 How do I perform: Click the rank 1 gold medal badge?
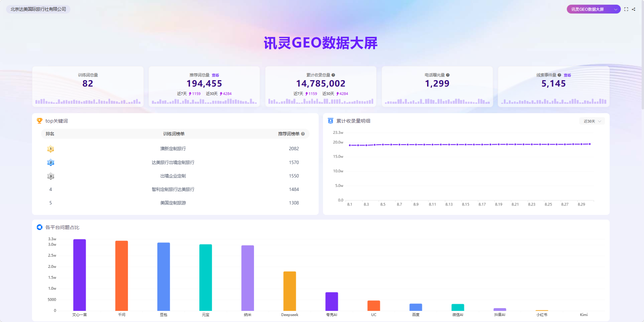(51, 149)
